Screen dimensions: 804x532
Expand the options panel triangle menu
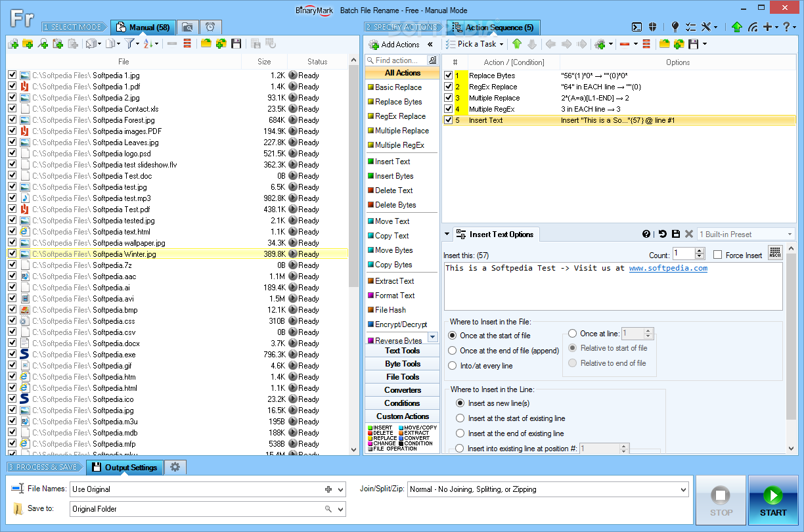447,234
